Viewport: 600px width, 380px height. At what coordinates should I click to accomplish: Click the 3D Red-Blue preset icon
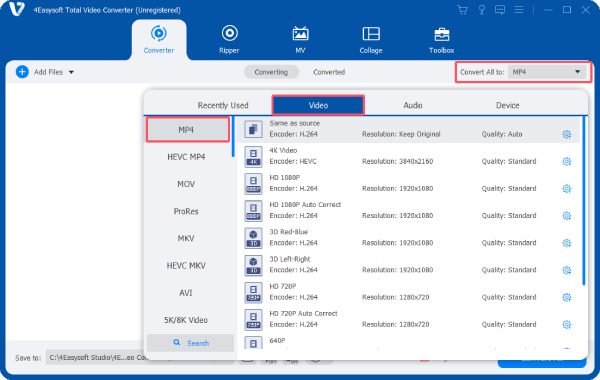(x=253, y=238)
